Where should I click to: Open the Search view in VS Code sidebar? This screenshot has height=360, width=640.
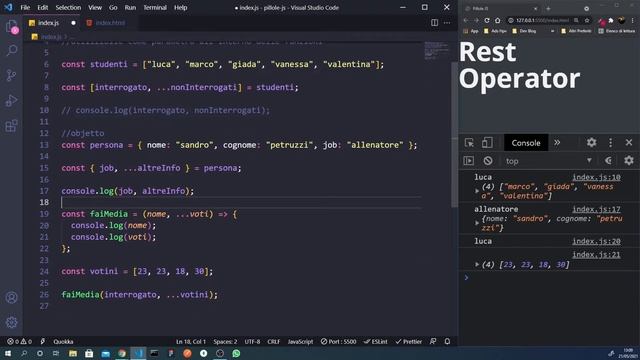12,51
